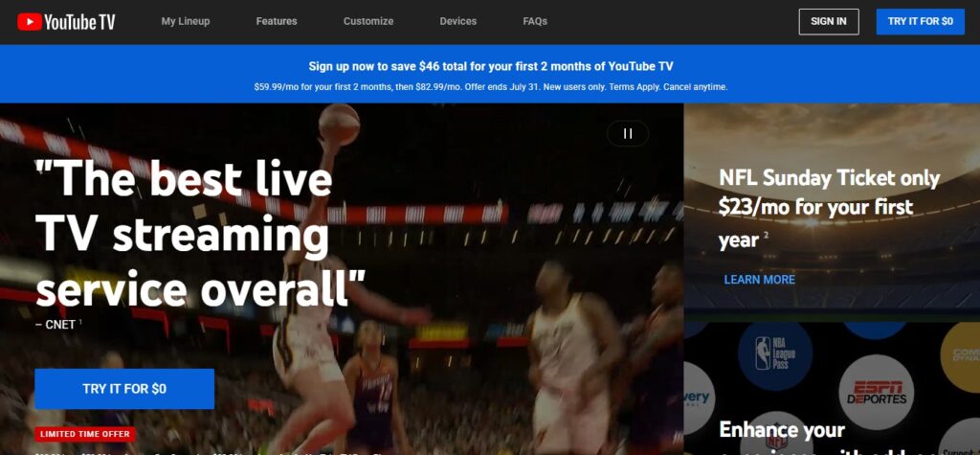Open the FAQs nav item
This screenshot has height=455, width=980.
[x=535, y=21]
